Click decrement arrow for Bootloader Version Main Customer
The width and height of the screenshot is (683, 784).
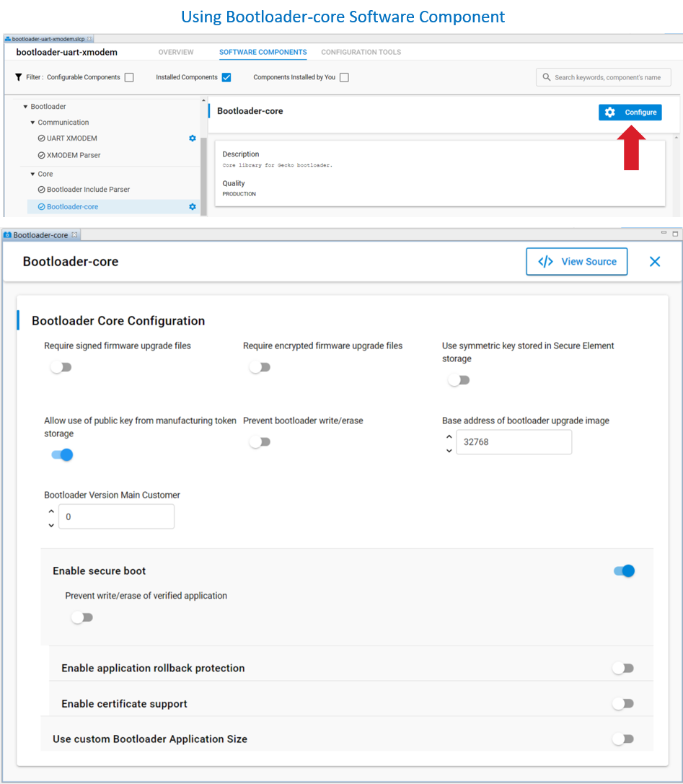point(51,525)
